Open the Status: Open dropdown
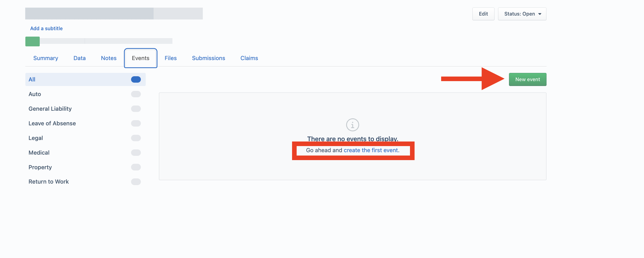The height and width of the screenshot is (258, 644). coord(522,14)
